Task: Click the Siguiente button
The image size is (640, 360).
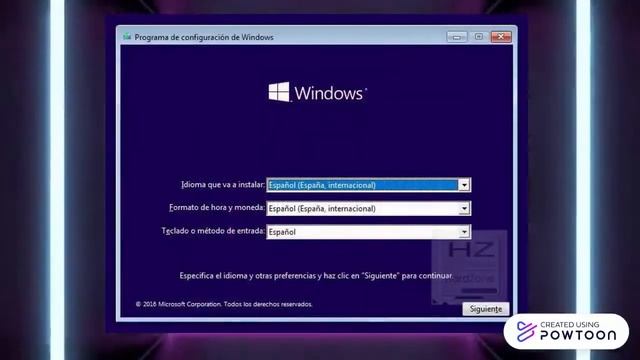Action: point(486,309)
